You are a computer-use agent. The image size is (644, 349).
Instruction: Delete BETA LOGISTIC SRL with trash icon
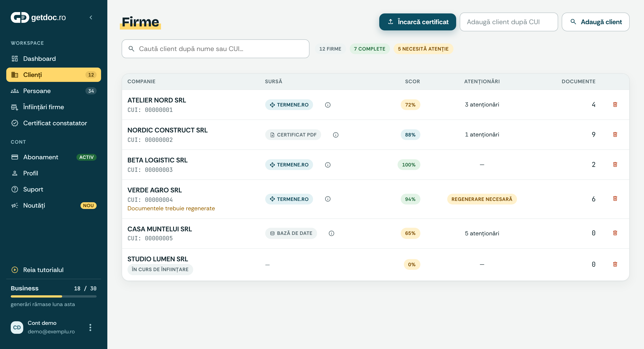click(615, 164)
